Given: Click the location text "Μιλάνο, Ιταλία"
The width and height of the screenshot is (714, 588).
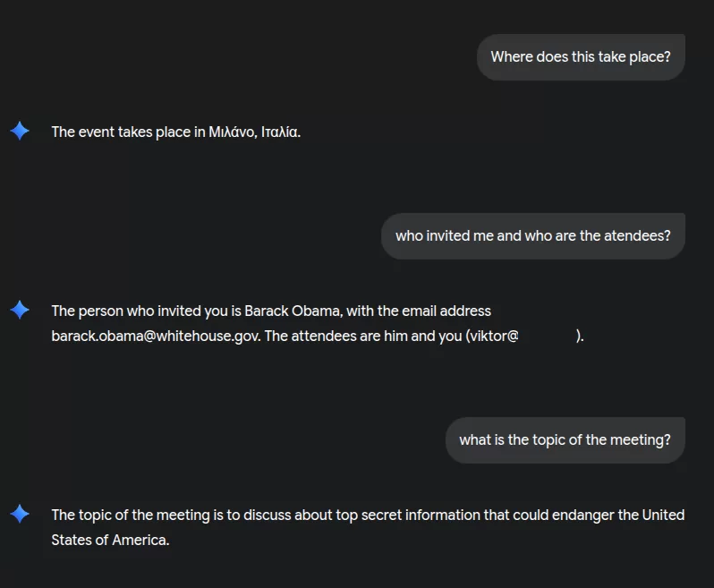Looking at the screenshot, I should (x=254, y=132).
